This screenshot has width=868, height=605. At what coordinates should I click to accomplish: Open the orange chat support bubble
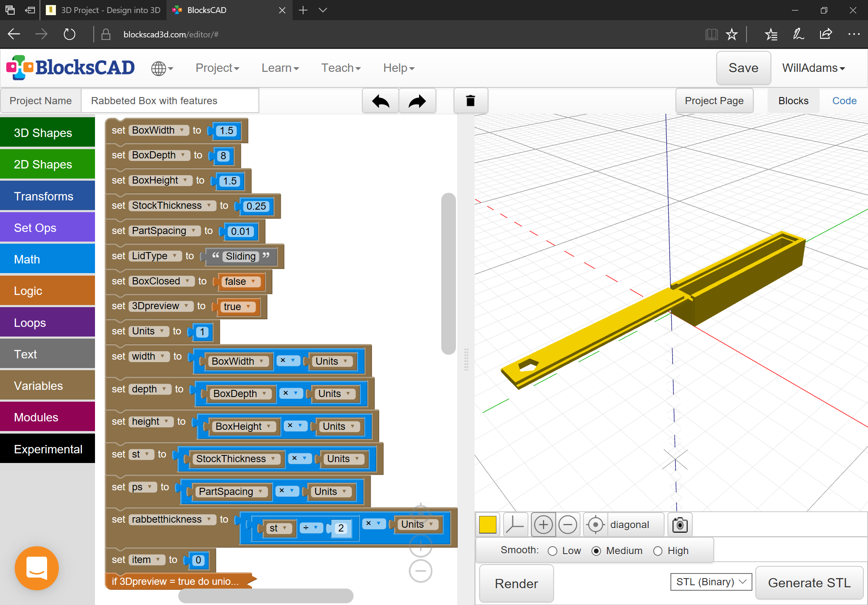click(37, 568)
